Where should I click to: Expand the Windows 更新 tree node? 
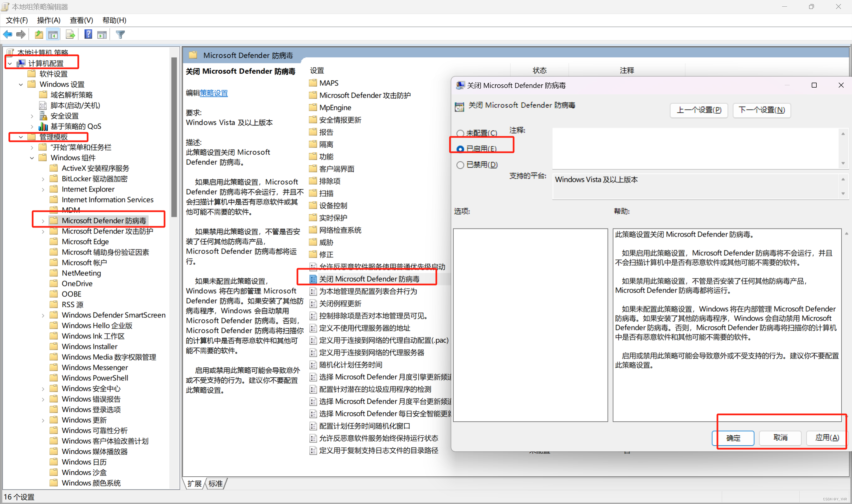pyautogui.click(x=43, y=420)
